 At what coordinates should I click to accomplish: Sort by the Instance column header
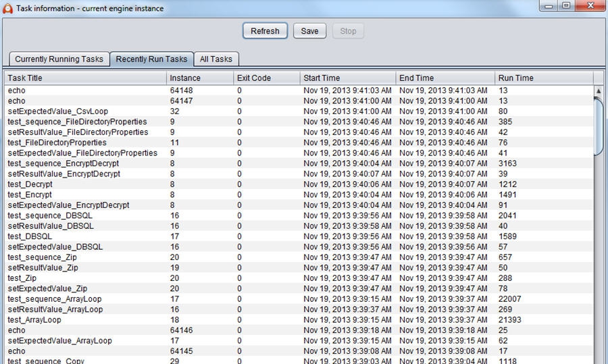[x=199, y=78]
